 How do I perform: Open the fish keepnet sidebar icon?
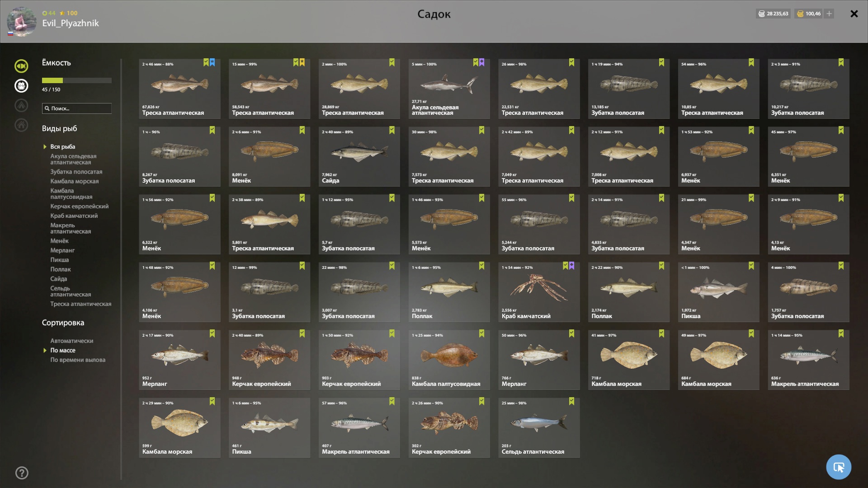click(x=21, y=66)
